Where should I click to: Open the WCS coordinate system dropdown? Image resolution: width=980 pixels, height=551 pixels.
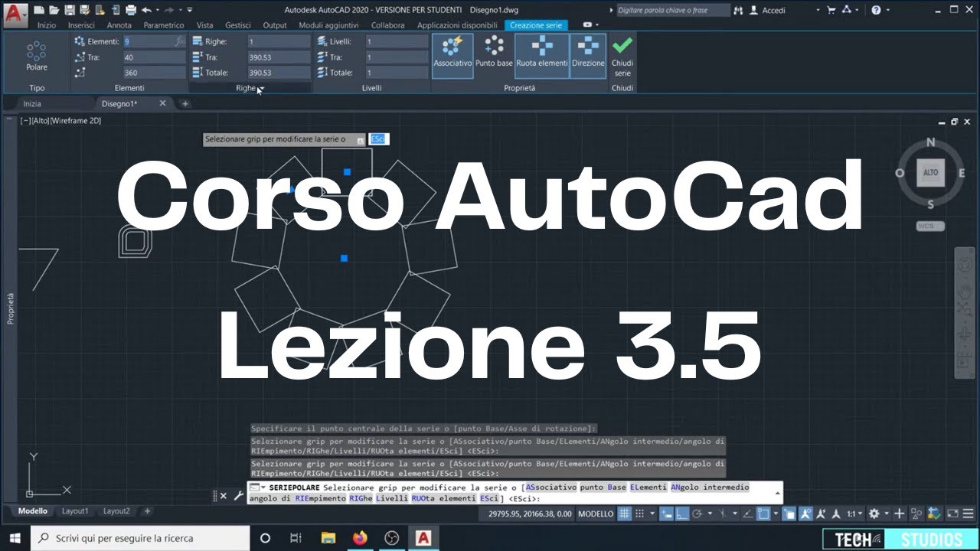[x=930, y=226]
